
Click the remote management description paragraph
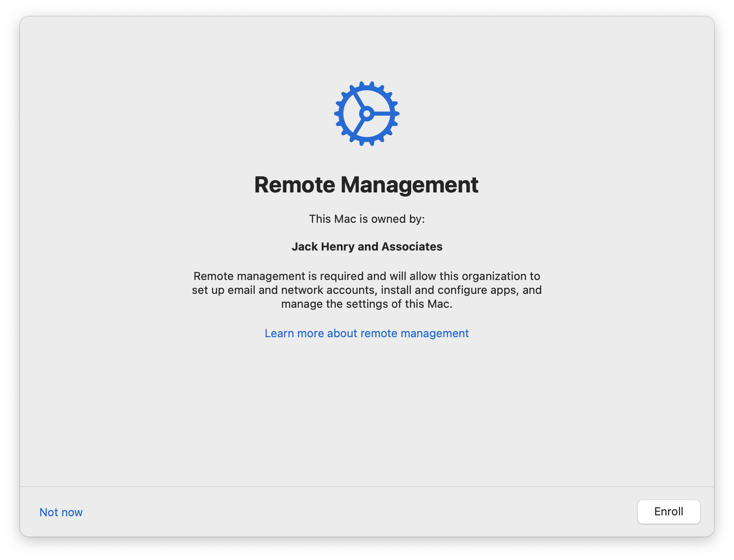(x=367, y=290)
